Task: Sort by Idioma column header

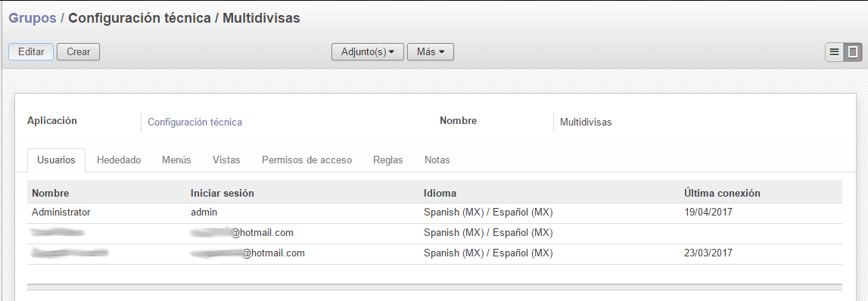Action: [x=440, y=193]
